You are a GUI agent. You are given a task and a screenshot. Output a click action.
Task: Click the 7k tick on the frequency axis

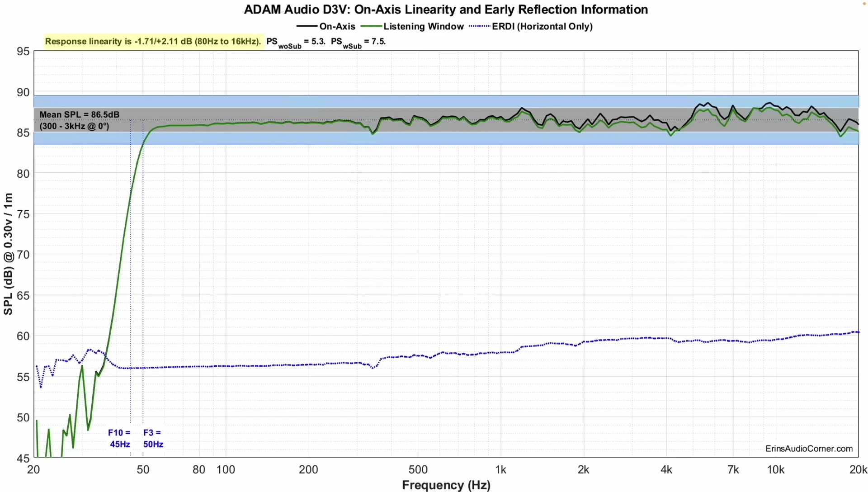pos(733,469)
